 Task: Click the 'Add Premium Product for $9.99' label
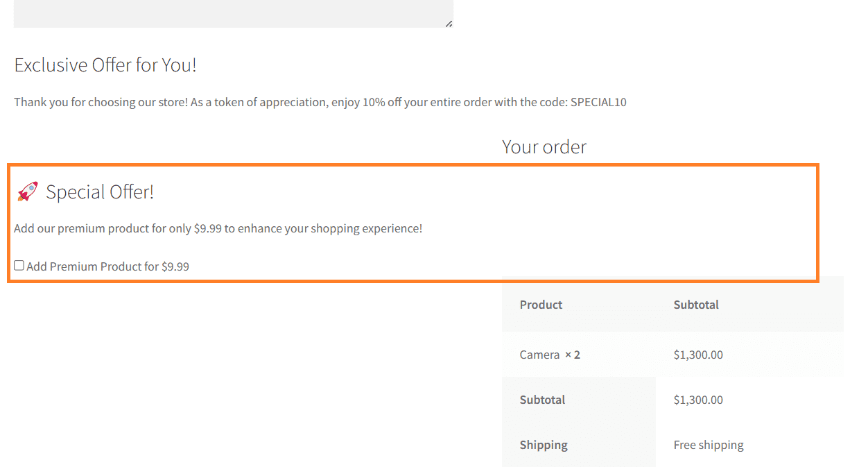(107, 266)
